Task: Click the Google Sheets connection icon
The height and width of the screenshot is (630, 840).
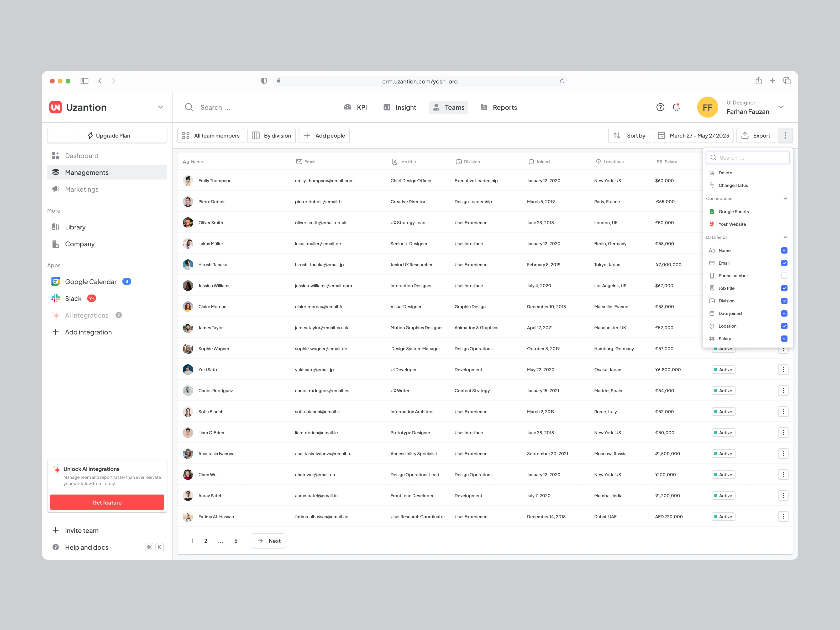Action: click(712, 212)
